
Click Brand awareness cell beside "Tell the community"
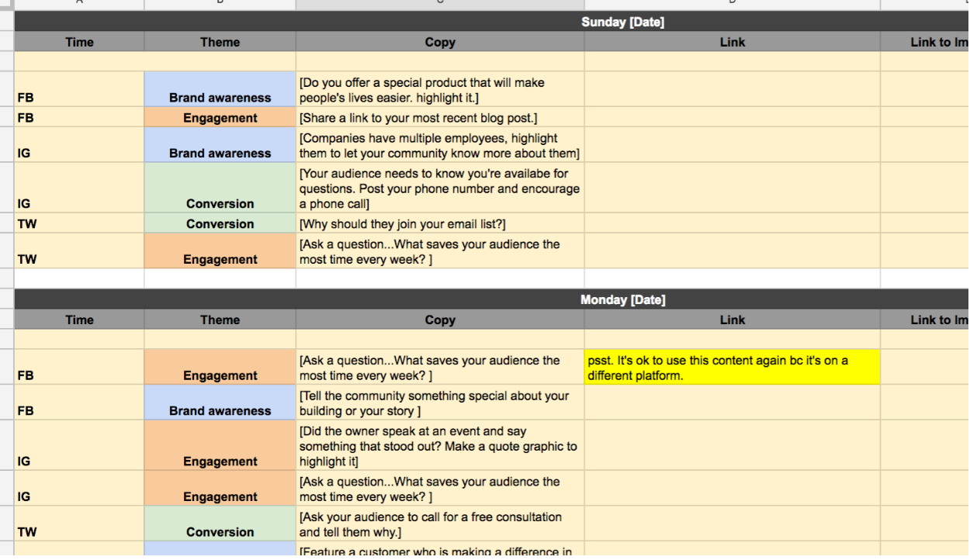[x=220, y=404]
